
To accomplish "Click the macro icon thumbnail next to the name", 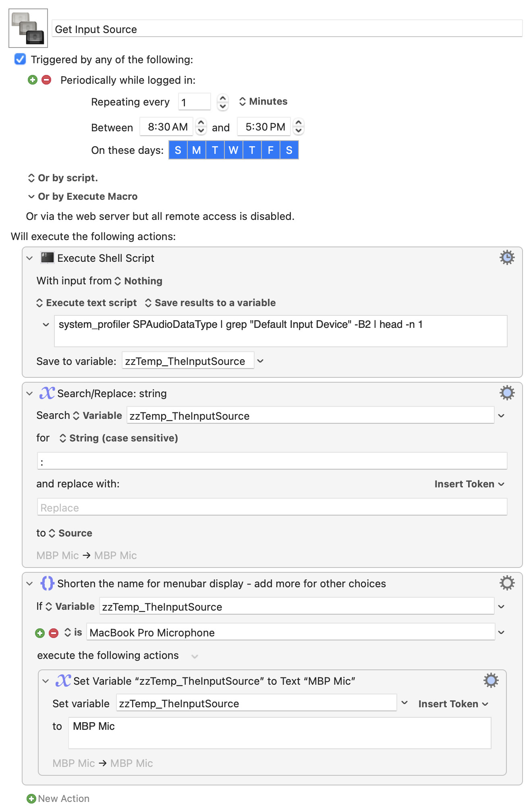I will click(28, 28).
